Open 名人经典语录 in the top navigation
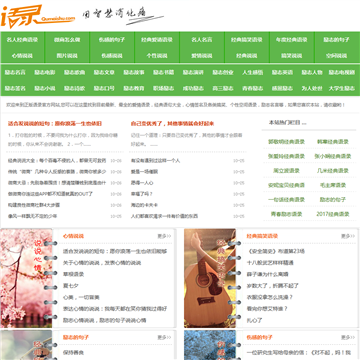Viewport: 360px width, 360px height. tap(22, 40)
